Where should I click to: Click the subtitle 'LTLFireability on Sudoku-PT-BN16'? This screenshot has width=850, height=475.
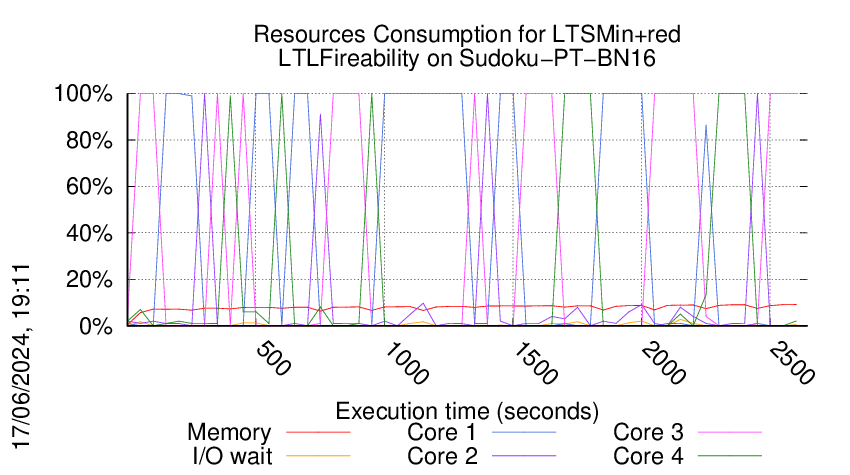pos(467,59)
